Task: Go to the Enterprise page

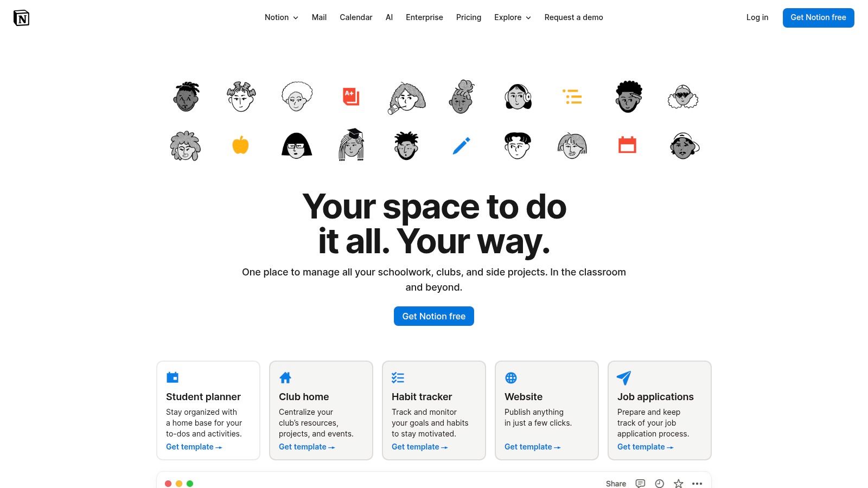Action: (x=424, y=17)
